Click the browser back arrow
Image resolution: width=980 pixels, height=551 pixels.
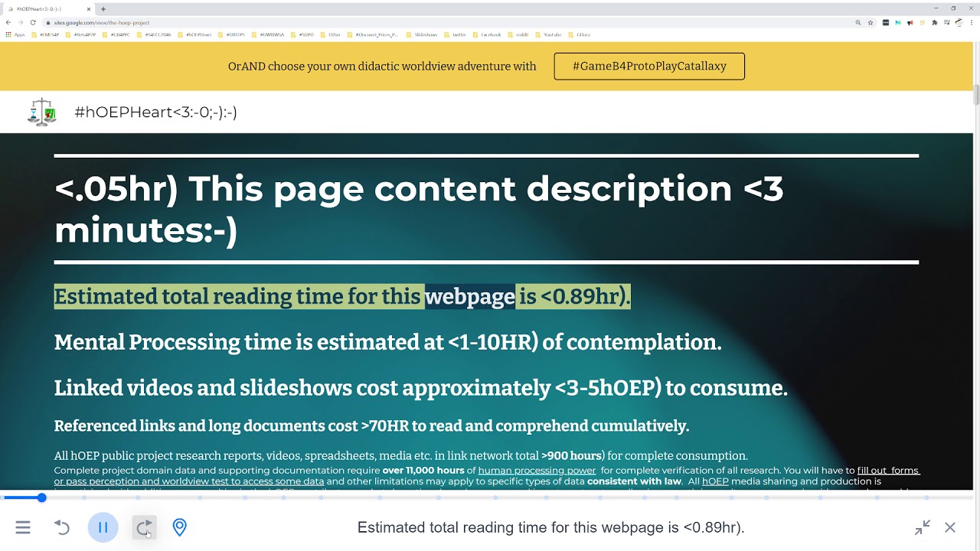[x=8, y=23]
